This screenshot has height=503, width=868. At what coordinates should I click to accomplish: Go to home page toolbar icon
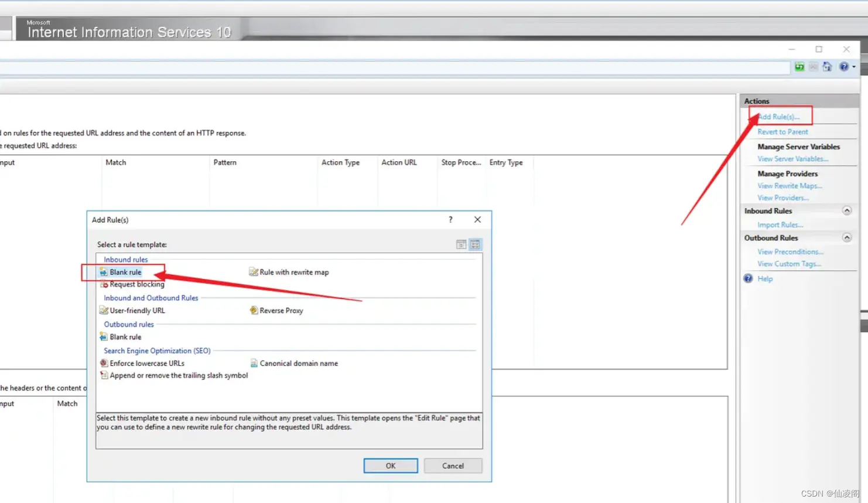pos(827,67)
